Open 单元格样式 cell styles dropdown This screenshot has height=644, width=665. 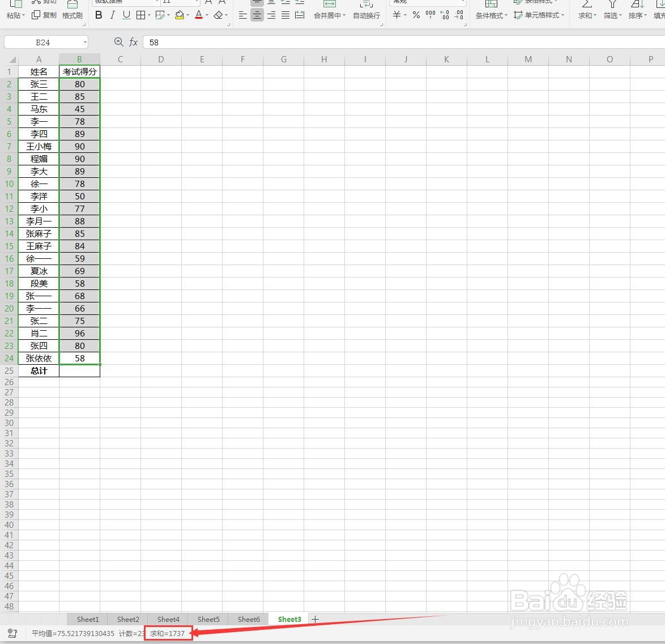539,15
